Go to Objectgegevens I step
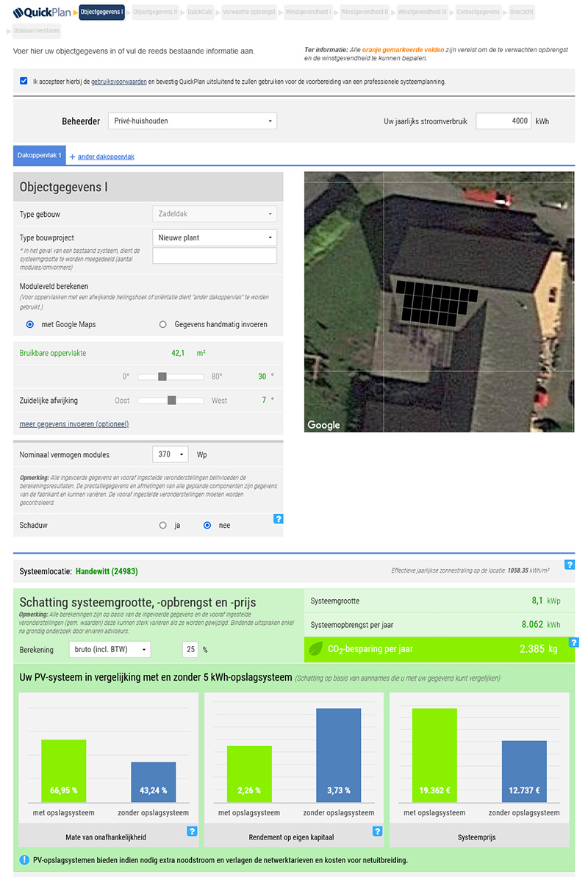588x877 pixels. pyautogui.click(x=102, y=12)
